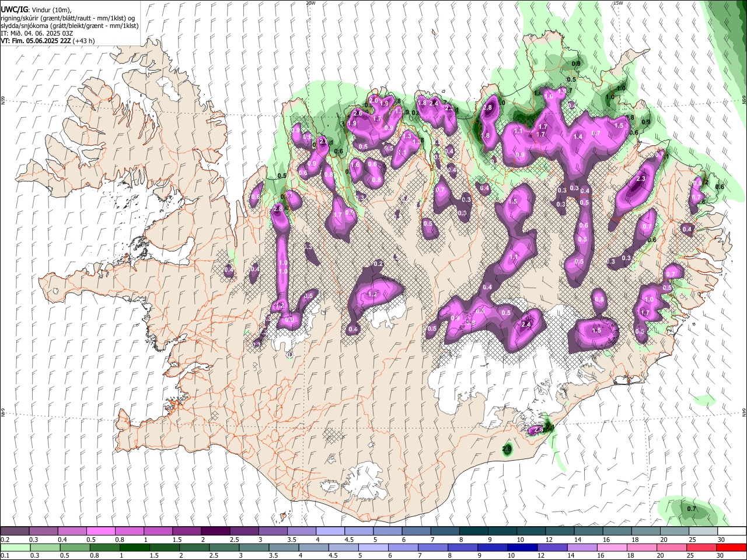The image size is (747, 560).
Task: Click the 'slydda/snjókoma (grátt/bleikt/grænt' description line
Action: click(x=68, y=26)
